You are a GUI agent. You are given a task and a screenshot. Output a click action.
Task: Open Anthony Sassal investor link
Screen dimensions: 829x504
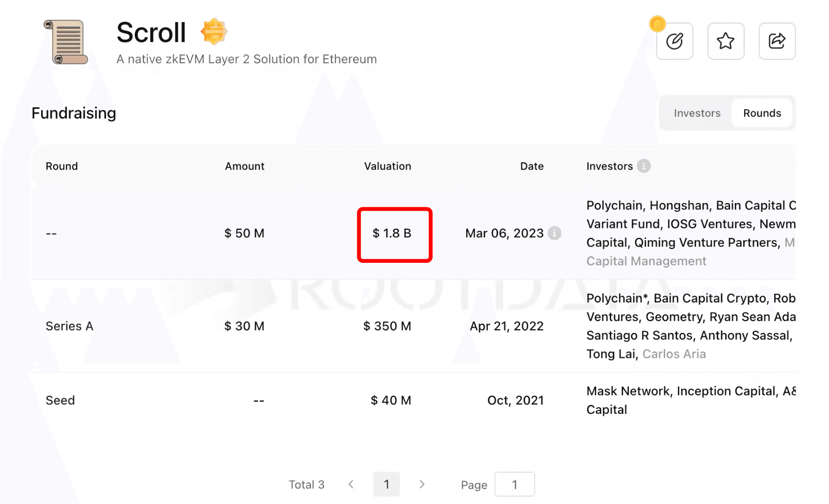coord(745,336)
